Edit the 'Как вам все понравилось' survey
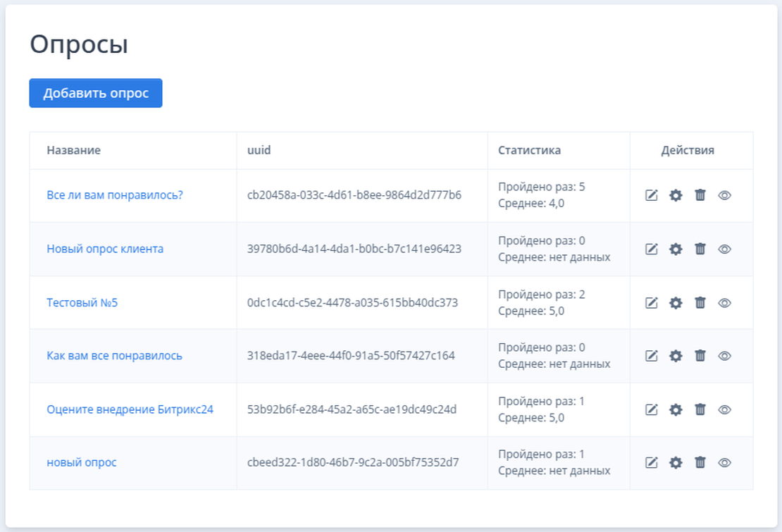 (652, 356)
